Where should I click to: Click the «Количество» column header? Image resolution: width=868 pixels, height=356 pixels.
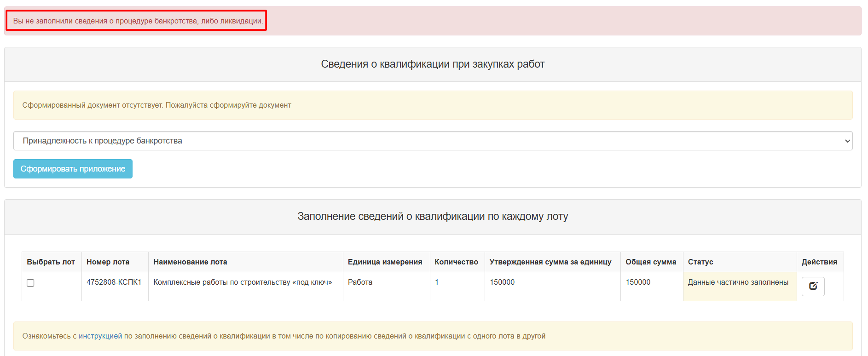[456, 262]
